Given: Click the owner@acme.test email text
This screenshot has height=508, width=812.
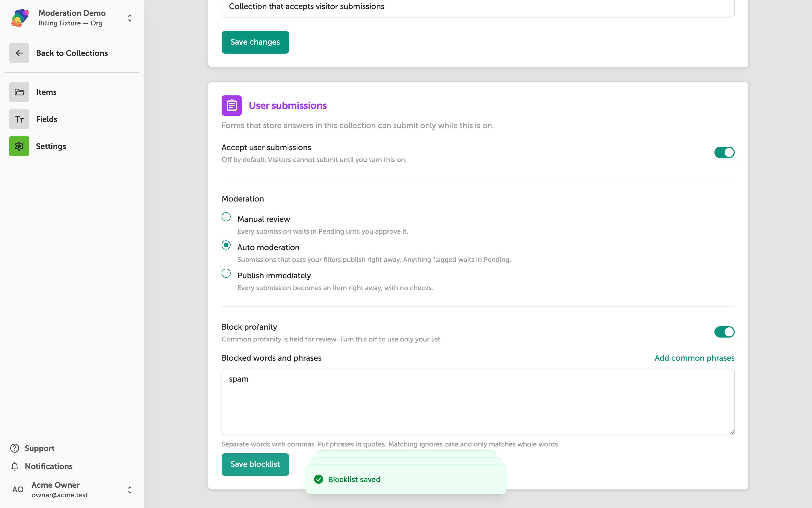Looking at the screenshot, I should coord(60,495).
